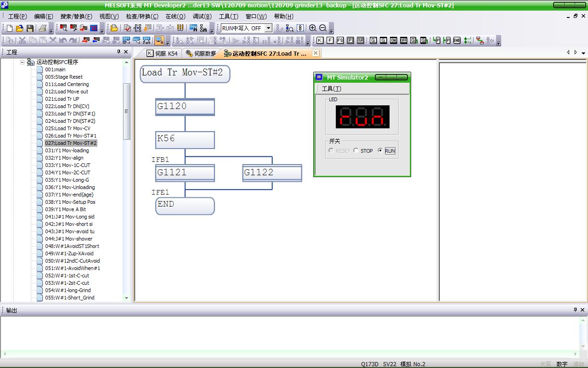Image resolution: width=588 pixels, height=368 pixels.
Task: Toggle pin on the project panel
Action: [x=119, y=52]
